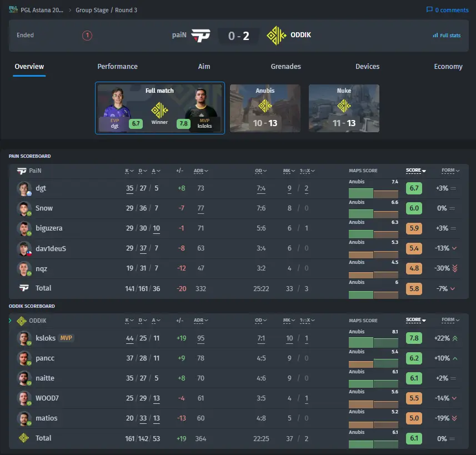Click the paiN logo in Total row
Image resolution: width=476 pixels, height=455 pixels.
pos(24,288)
